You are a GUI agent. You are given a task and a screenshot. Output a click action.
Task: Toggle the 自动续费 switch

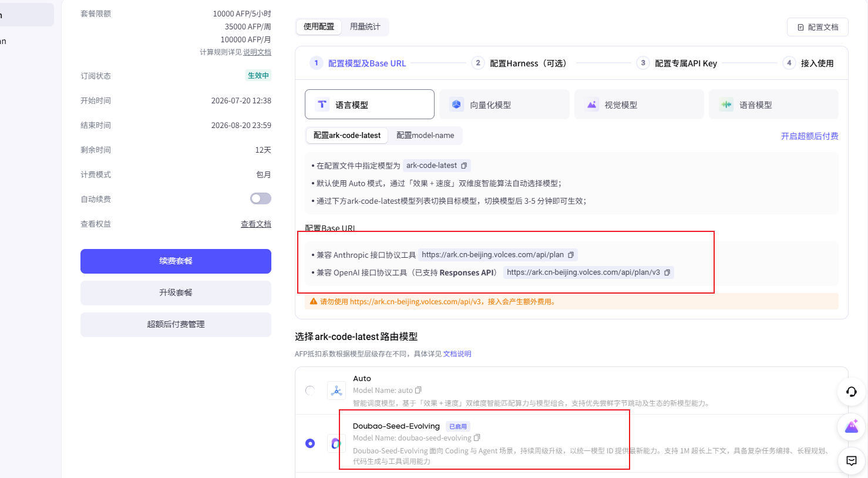tap(261, 198)
